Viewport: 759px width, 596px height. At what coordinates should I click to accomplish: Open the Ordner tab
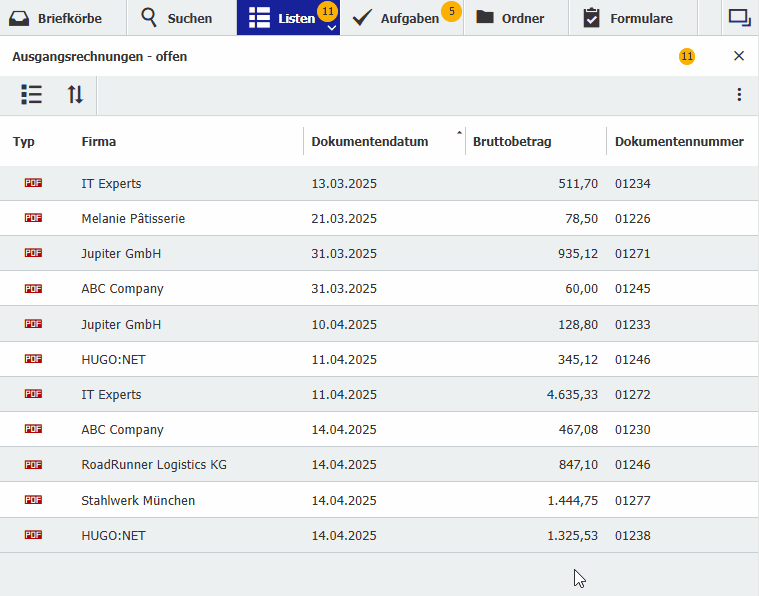point(511,18)
